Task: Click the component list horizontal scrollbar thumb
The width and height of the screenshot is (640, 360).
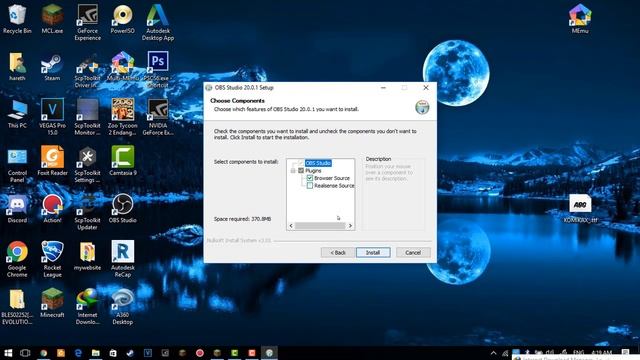Action: pos(320,226)
